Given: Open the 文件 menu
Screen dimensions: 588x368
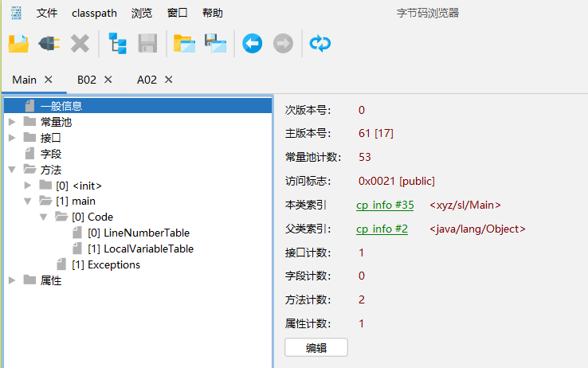Looking at the screenshot, I should coord(47,13).
